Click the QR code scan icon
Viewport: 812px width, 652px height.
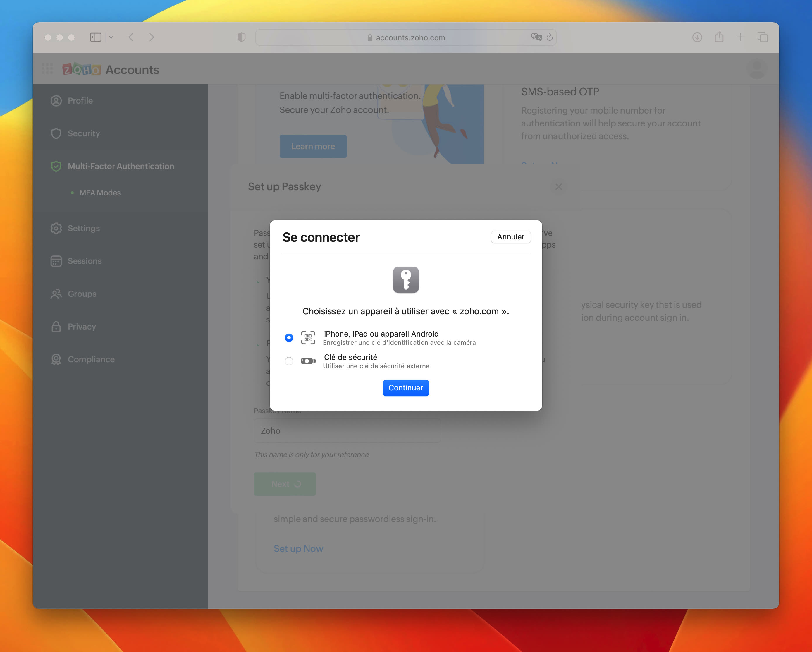[x=308, y=338]
